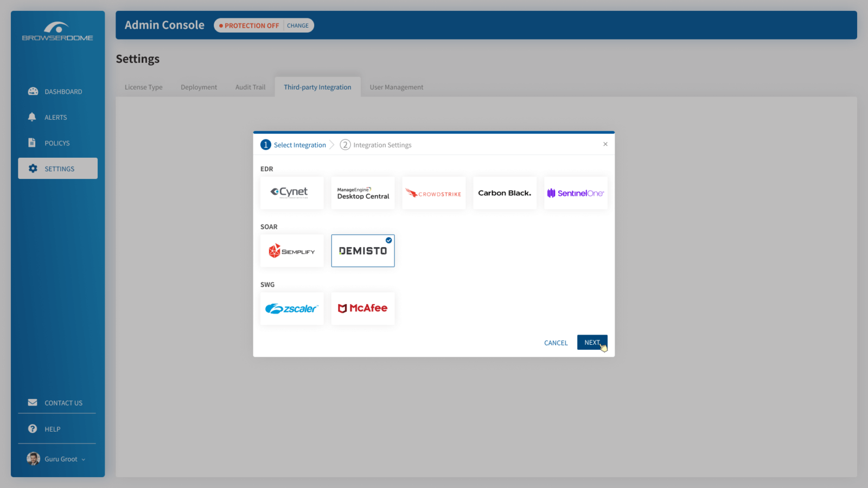Image resolution: width=868 pixels, height=488 pixels.
Task: Click the SWG section label
Action: (267, 285)
